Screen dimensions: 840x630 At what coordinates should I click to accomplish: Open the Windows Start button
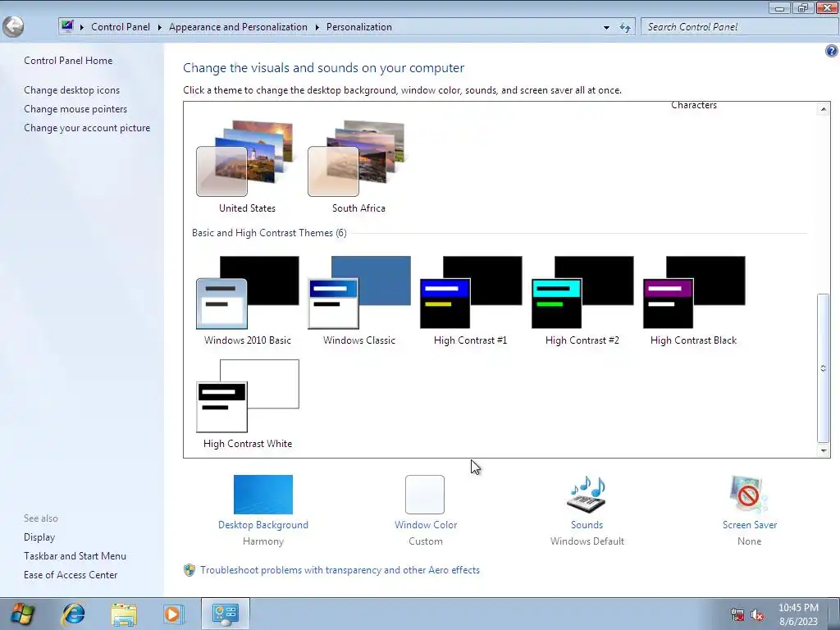[x=22, y=614]
